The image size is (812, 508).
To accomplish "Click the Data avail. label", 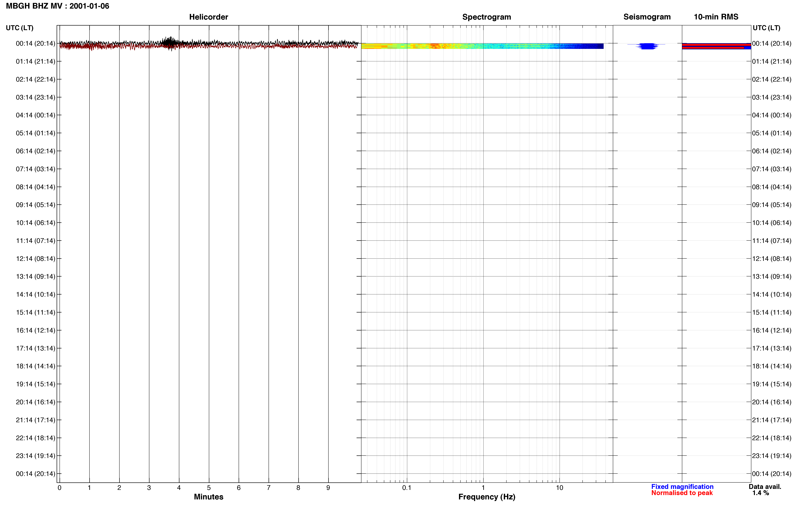I will click(765, 486).
